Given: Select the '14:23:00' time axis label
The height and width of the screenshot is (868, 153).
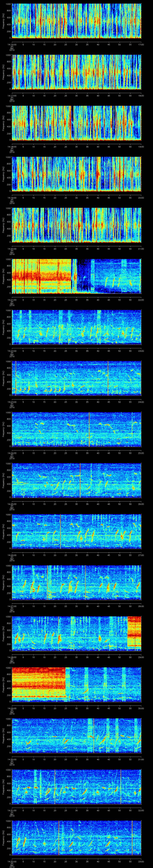Looking at the screenshot, I should point(12,402).
